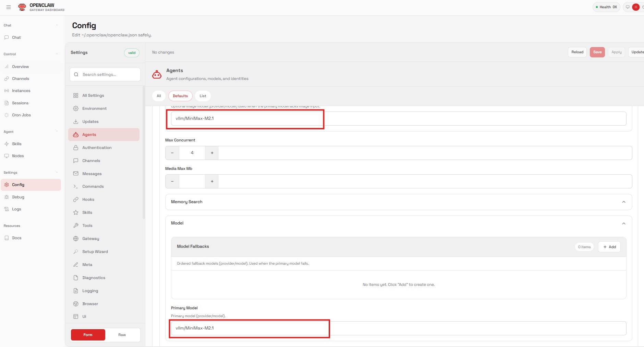Open the Setup Wizard settings
Viewport: 644px width, 347px height.
click(x=95, y=252)
